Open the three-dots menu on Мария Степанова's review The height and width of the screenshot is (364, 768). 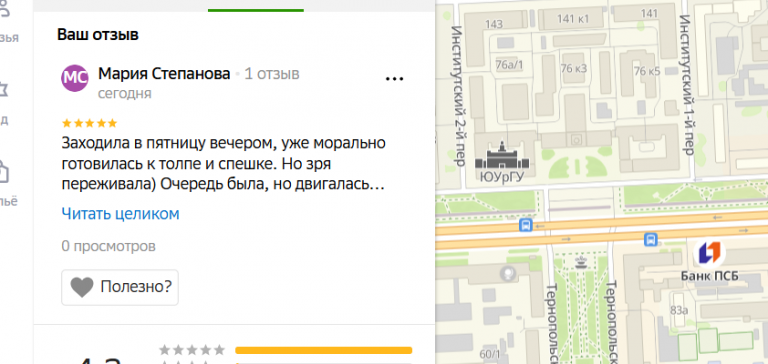394,78
